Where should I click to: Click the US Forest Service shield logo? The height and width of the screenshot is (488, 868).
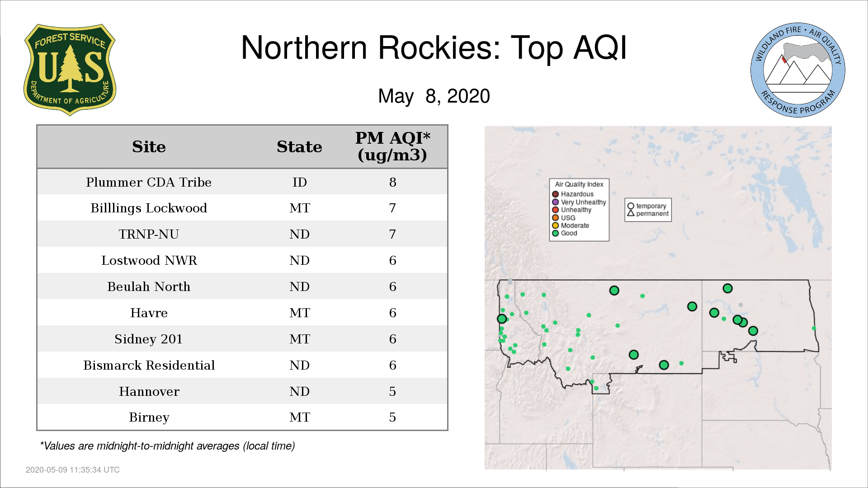click(70, 70)
